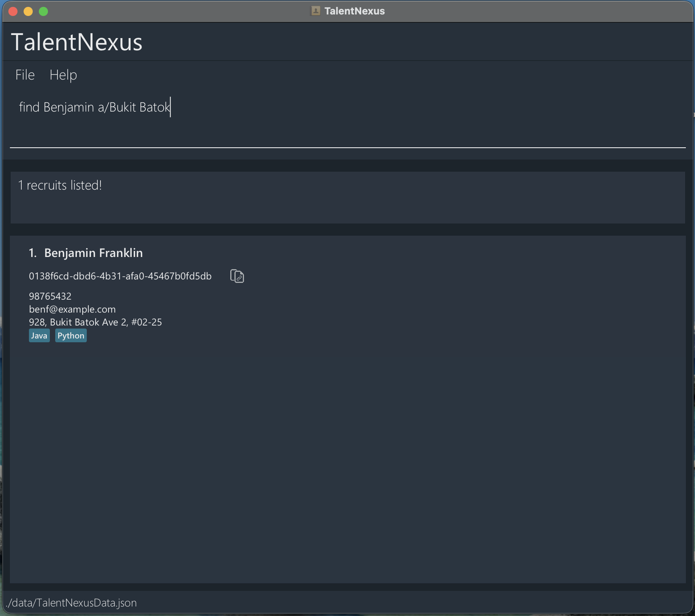
Task: Click empty area of recruit list panel
Action: click(343, 457)
